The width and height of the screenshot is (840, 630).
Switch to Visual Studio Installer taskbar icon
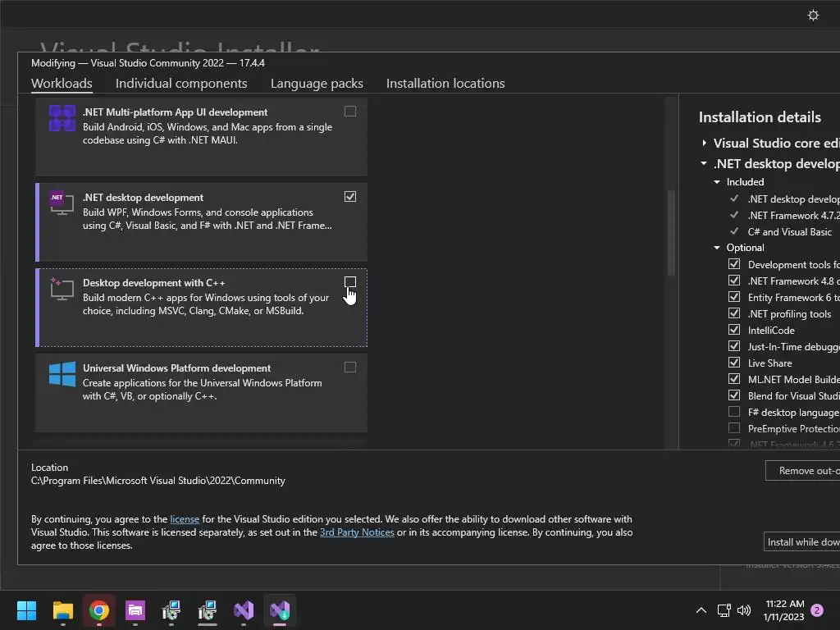[x=280, y=610]
